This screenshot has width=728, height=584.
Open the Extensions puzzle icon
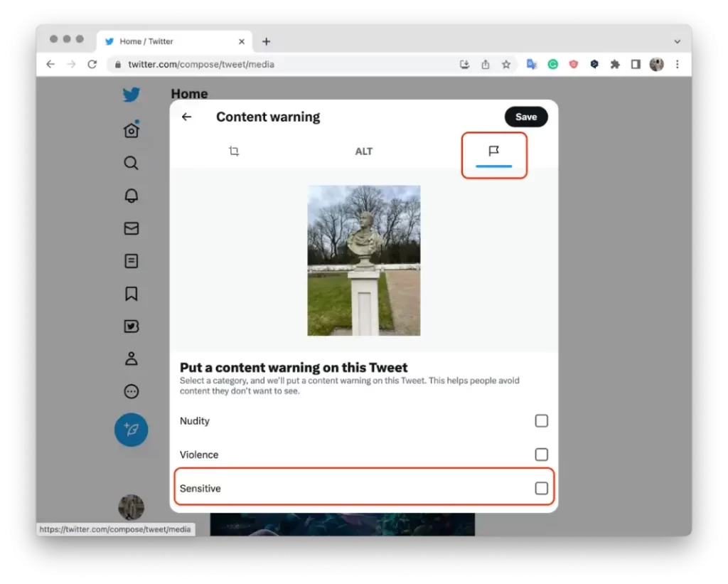615,65
